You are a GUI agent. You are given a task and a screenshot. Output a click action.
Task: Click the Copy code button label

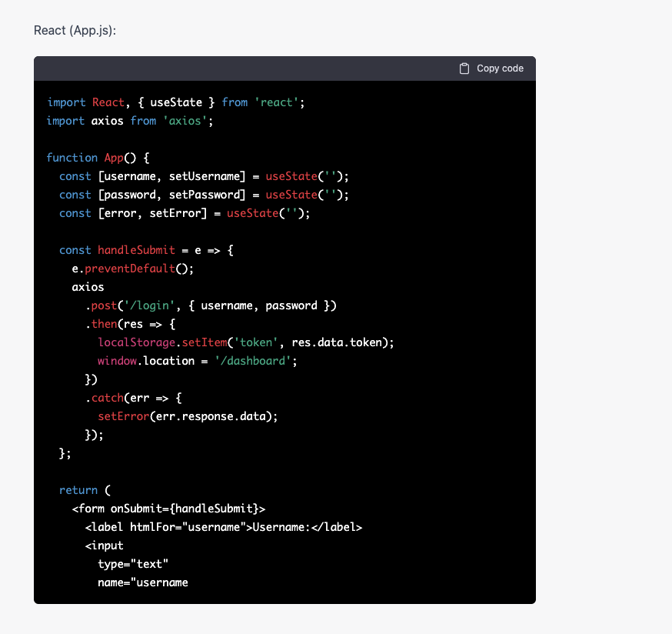click(x=500, y=68)
